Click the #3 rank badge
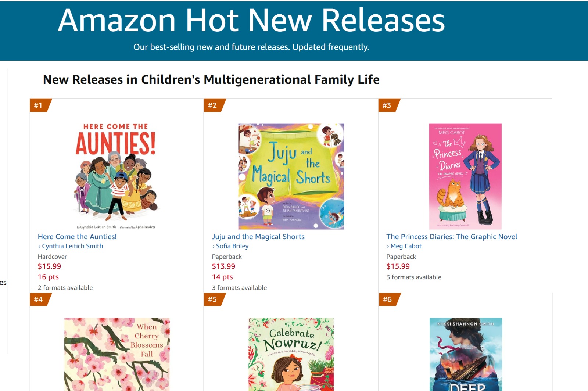588x391 pixels. point(387,105)
